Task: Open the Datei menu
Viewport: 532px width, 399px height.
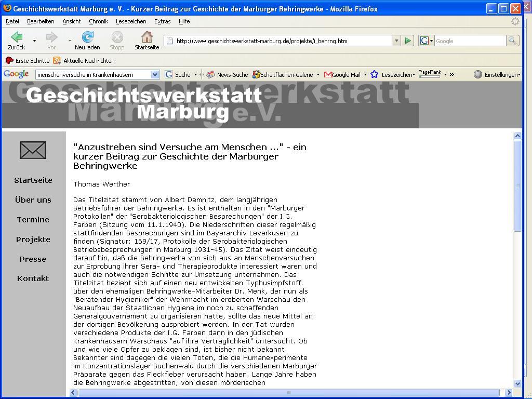Action: [12, 21]
